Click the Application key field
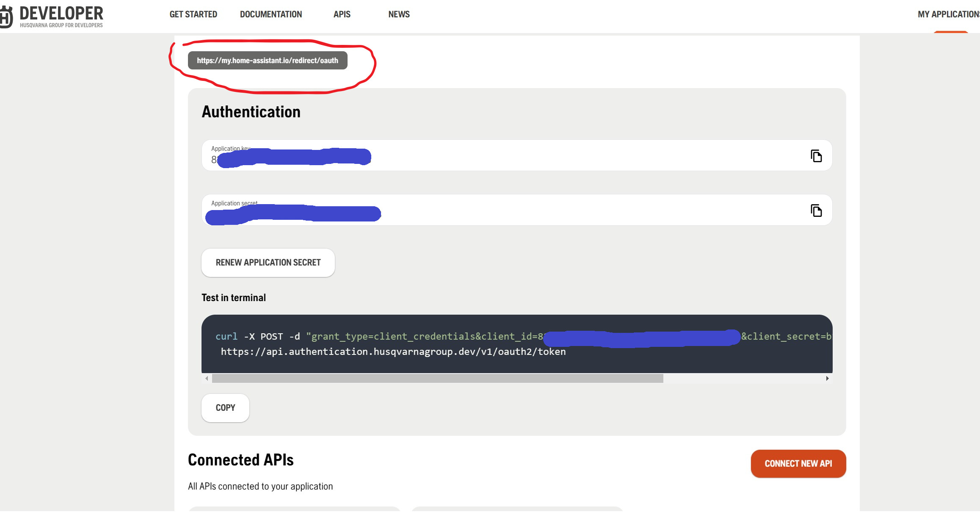Screen dimensions: 980x512 pos(517,155)
